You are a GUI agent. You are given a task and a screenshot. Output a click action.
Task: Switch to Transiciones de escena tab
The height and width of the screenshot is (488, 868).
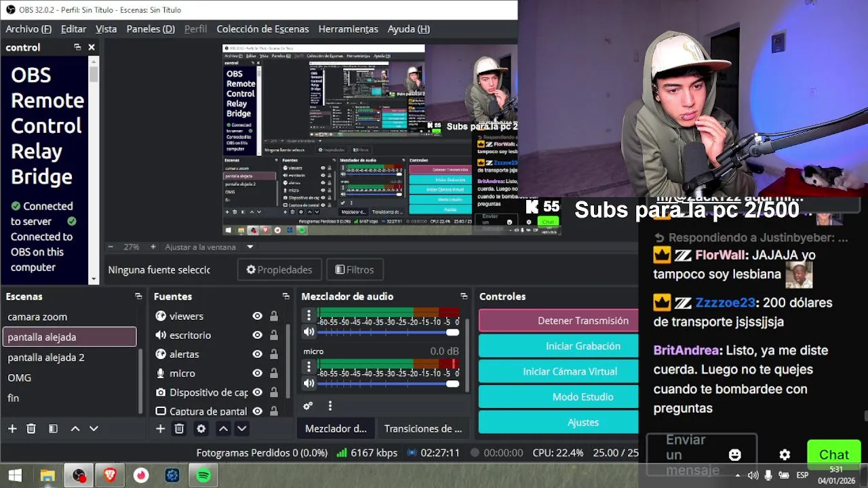click(423, 428)
